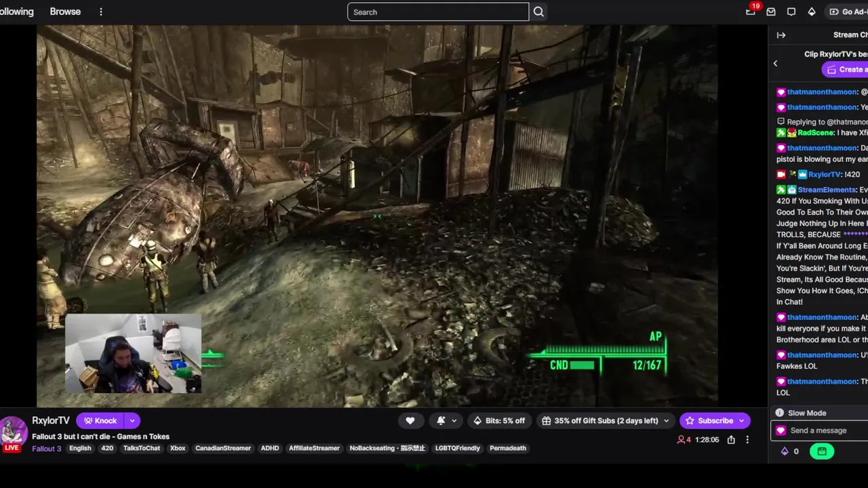
Task: Open the Following tab in top navigation
Action: tap(16, 12)
